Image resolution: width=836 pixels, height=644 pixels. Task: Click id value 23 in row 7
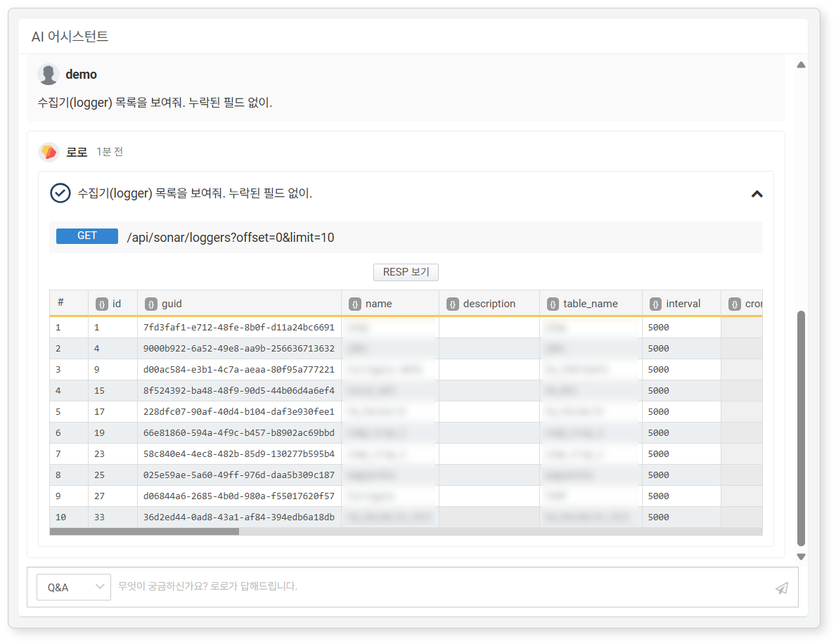(x=99, y=454)
